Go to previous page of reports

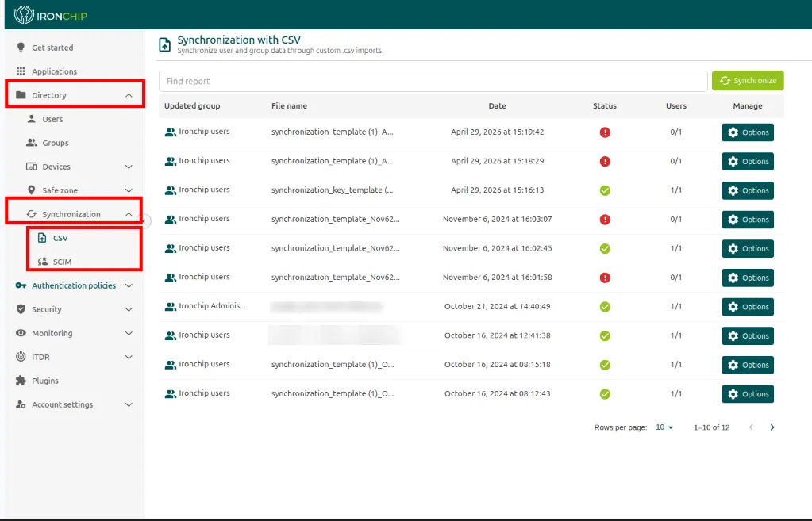[x=751, y=427]
